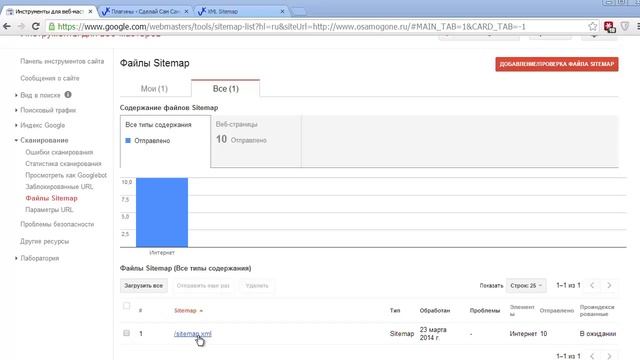Go back with browser back arrow
The image size is (640, 360).
(x=7, y=27)
